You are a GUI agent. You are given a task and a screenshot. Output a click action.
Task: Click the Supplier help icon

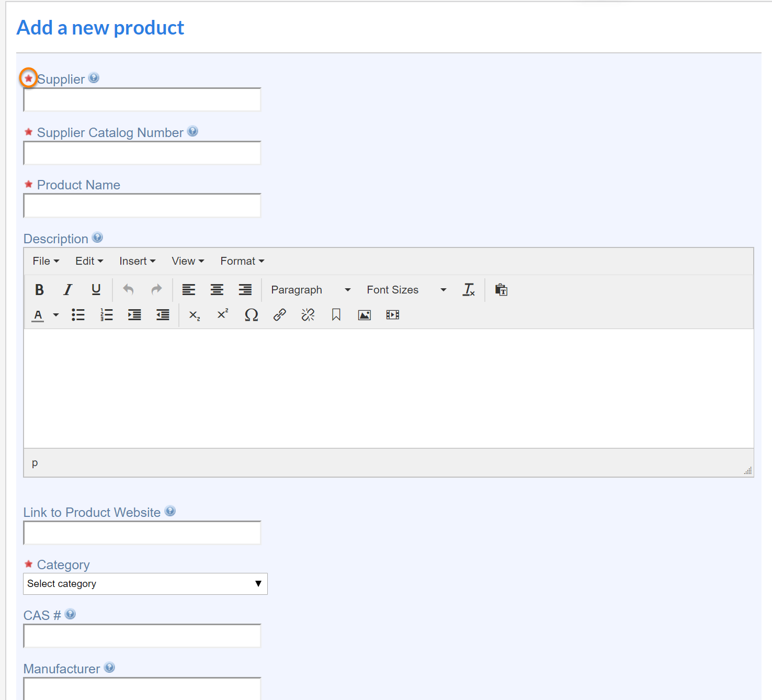point(94,78)
